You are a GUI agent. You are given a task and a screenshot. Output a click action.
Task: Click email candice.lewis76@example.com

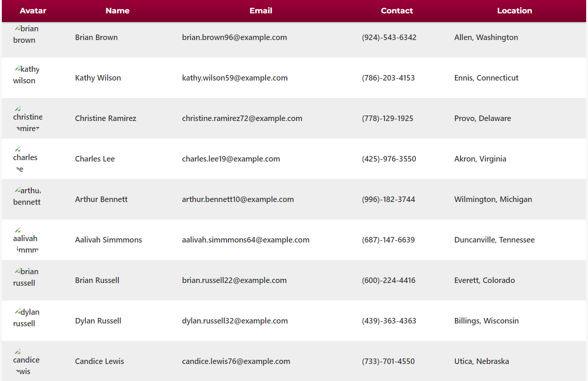(x=236, y=361)
